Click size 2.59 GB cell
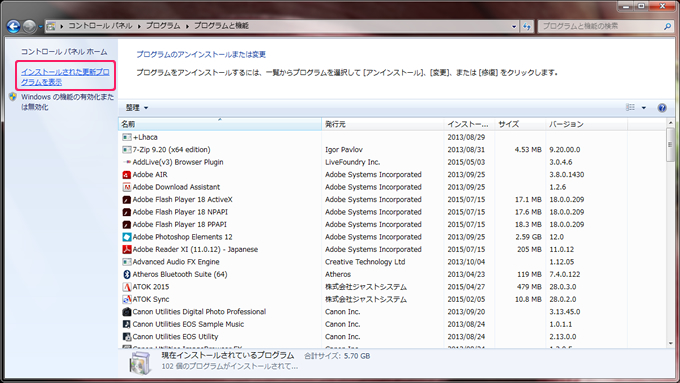This screenshot has height=383, width=680. 529,237
